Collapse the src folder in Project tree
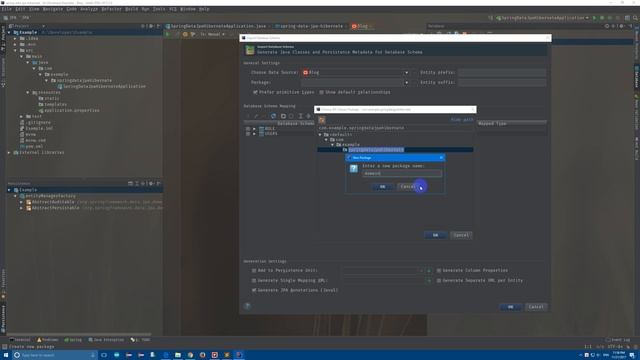The image size is (640, 360). point(16,50)
